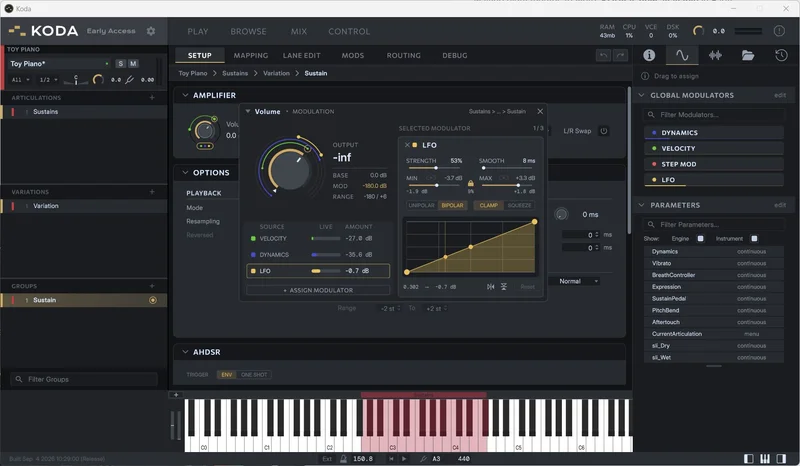Image resolution: width=800 pixels, height=466 pixels.
Task: Flip the LFO curve vertically
Action: (x=504, y=287)
